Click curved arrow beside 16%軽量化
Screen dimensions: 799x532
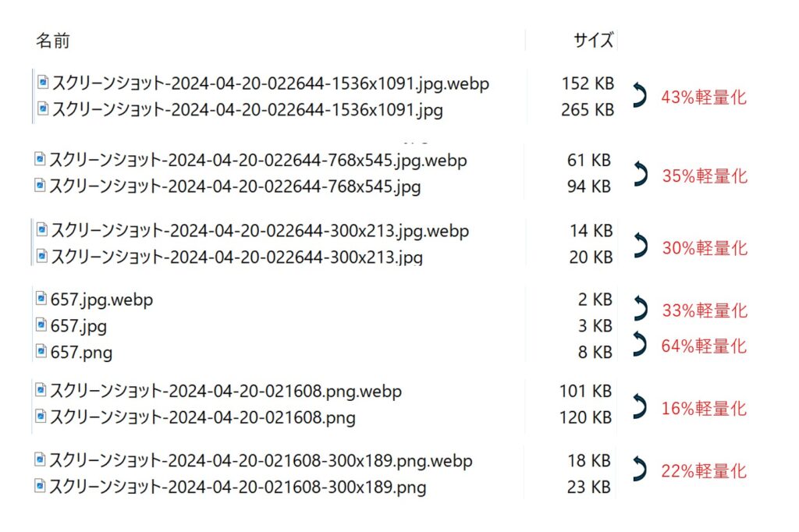(x=639, y=406)
